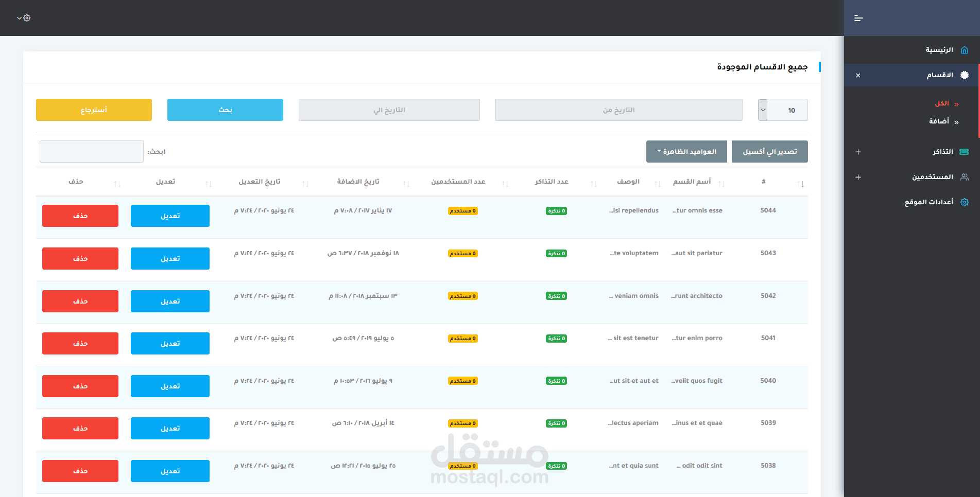
Task: Click the yellow أسترجاع reset button
Action: click(x=94, y=110)
